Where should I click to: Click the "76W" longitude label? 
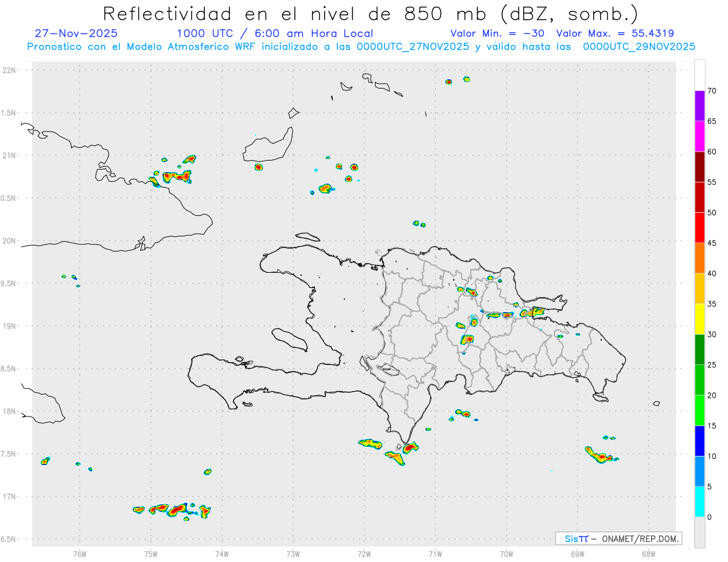click(79, 553)
